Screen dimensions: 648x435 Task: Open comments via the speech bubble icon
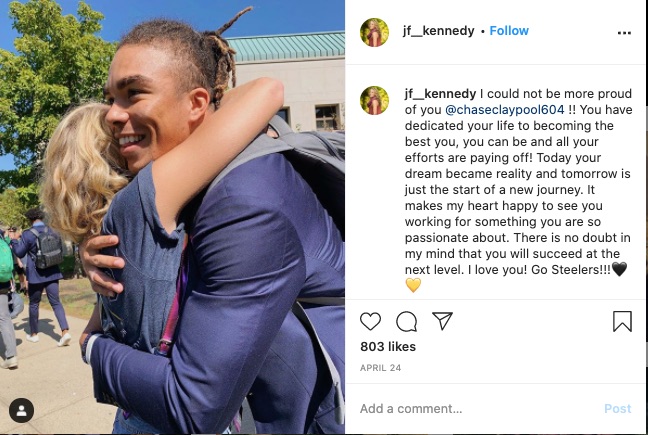[x=406, y=321]
